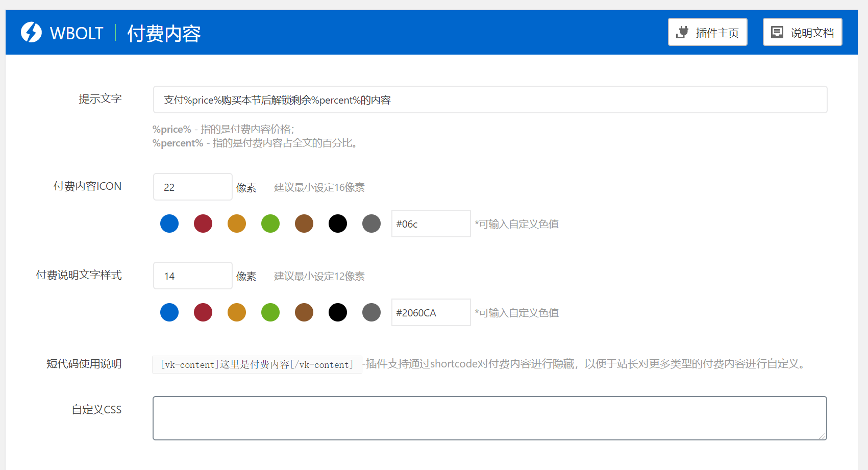868x470 pixels.
Task: Click the document icon on 说明文档 button
Action: click(x=777, y=32)
